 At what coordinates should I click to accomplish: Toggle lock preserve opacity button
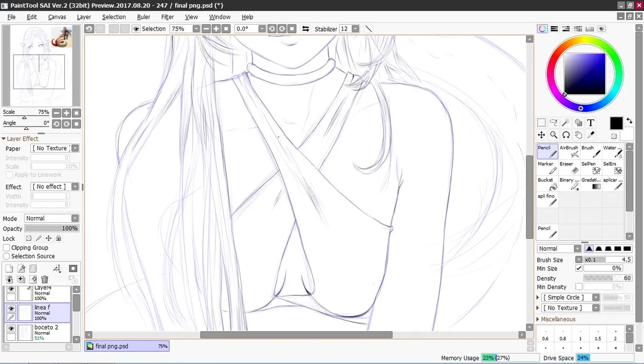coord(29,238)
